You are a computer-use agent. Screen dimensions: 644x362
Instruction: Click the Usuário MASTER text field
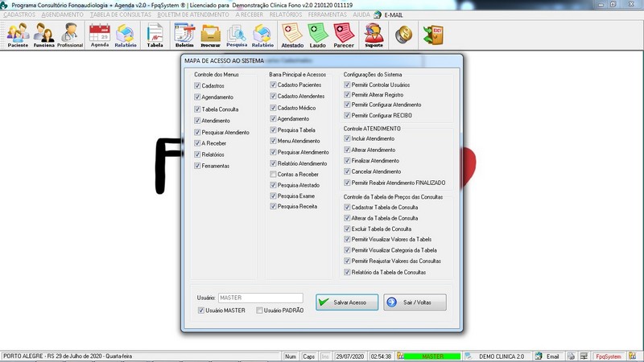[x=260, y=298]
